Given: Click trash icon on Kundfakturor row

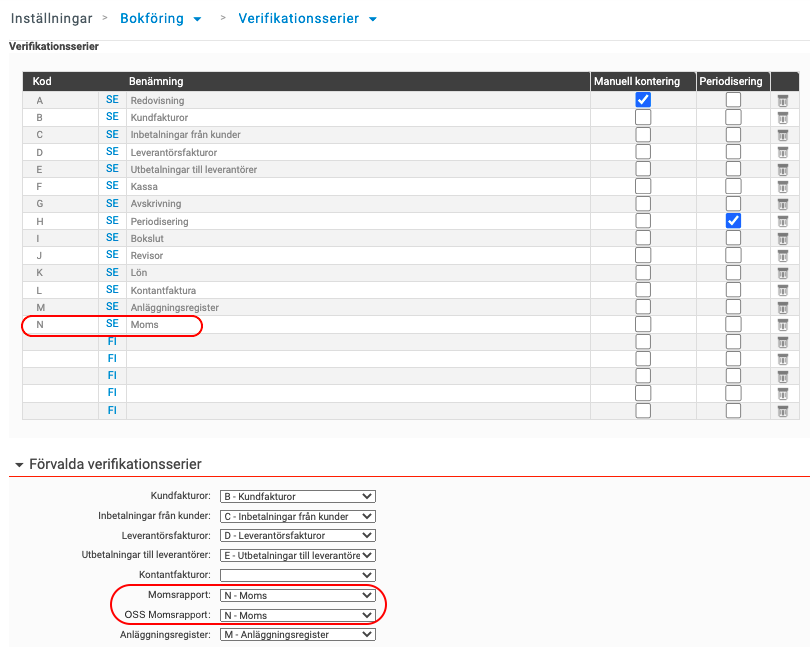Looking at the screenshot, I should pos(783,117).
